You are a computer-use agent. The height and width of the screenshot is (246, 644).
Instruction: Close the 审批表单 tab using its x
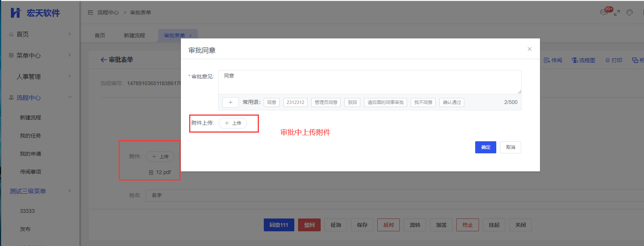click(x=190, y=36)
